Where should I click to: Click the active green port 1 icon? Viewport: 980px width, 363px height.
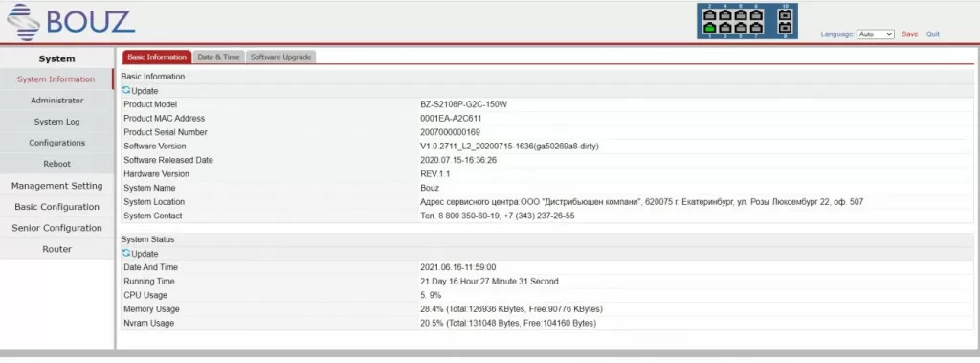(710, 28)
